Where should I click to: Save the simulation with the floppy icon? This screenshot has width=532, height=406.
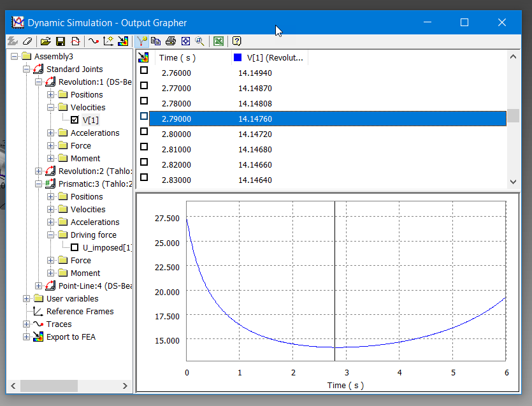(61, 41)
